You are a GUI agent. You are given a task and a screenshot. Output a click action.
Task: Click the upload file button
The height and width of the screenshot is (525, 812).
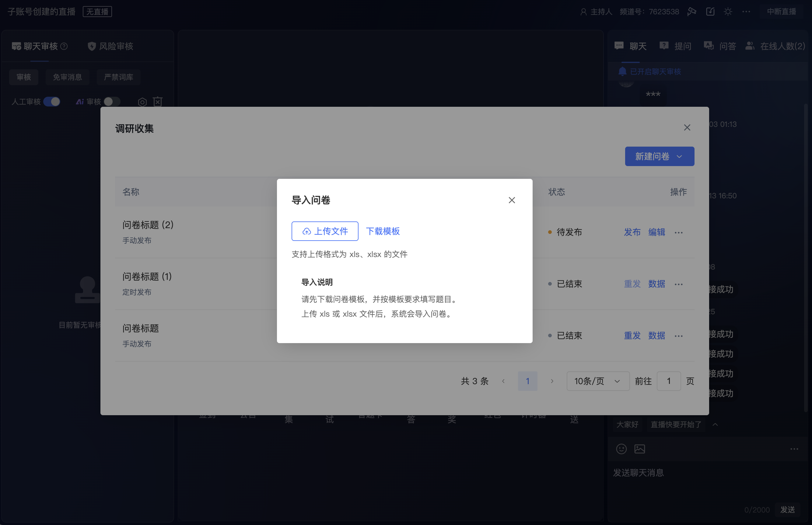325,231
